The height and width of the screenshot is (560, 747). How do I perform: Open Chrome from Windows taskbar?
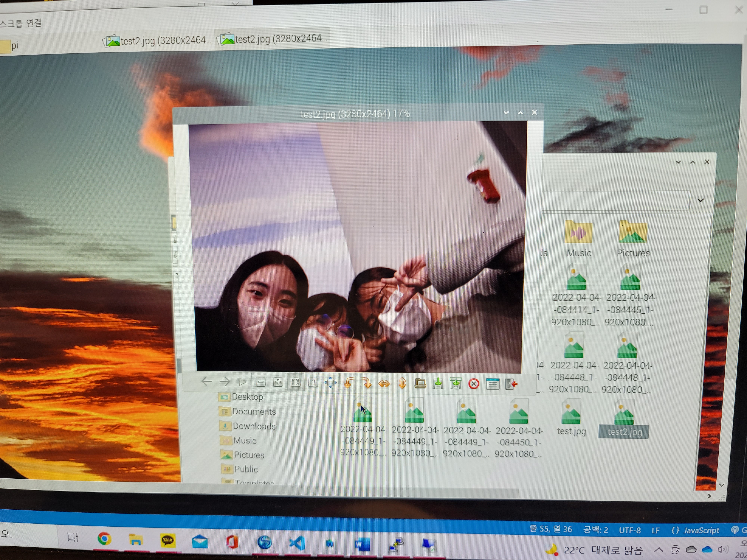coord(104,539)
